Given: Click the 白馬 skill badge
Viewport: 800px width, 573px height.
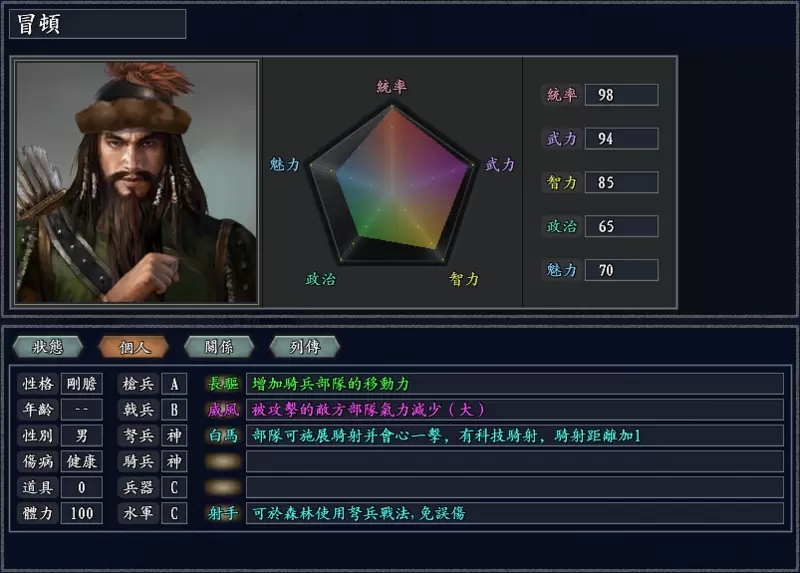Looking at the screenshot, I should click(x=223, y=436).
